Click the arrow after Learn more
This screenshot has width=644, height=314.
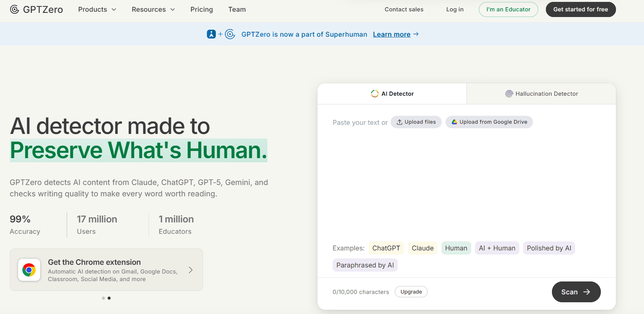click(416, 34)
